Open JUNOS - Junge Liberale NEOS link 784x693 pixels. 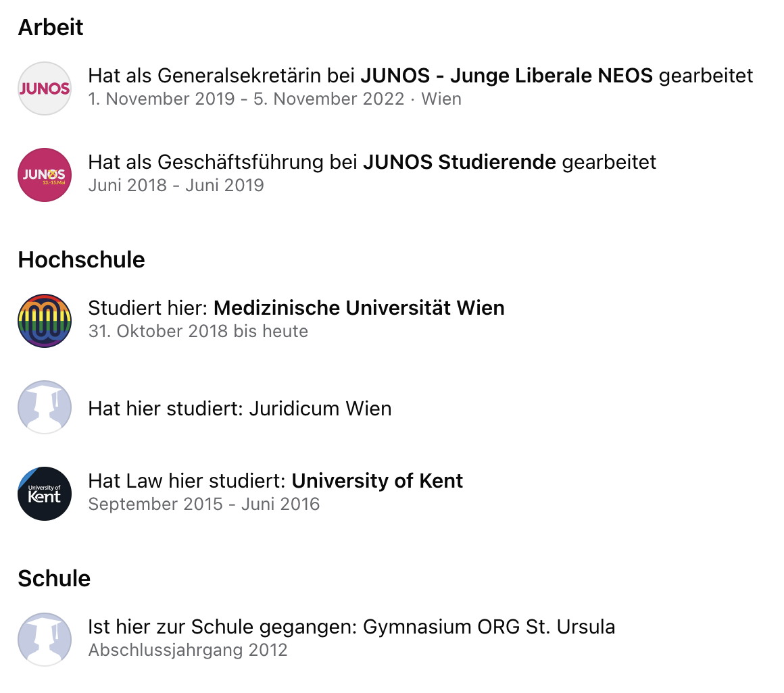click(x=506, y=76)
